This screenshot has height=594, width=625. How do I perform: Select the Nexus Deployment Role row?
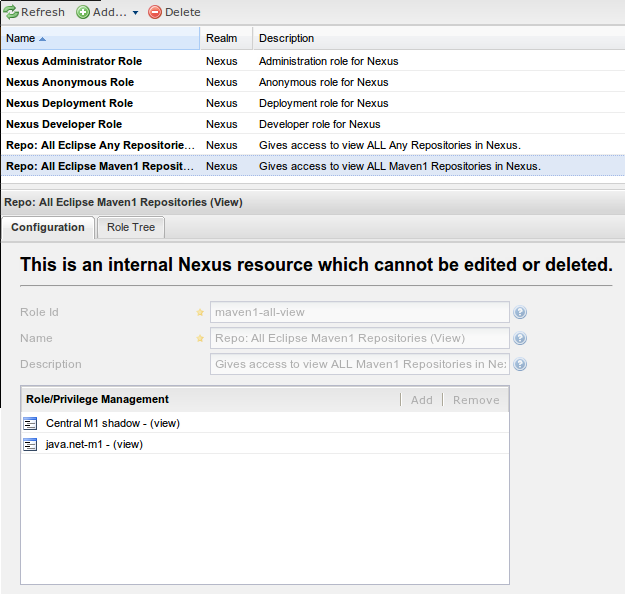[313, 103]
